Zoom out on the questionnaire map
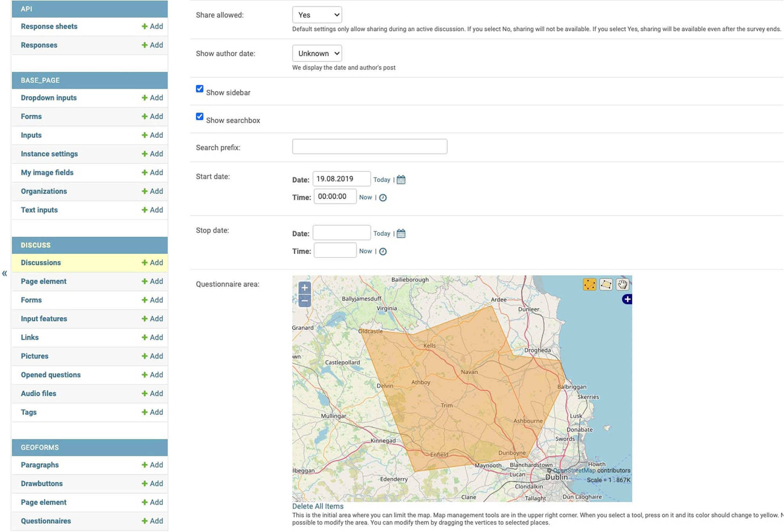784x532 pixels. [305, 301]
